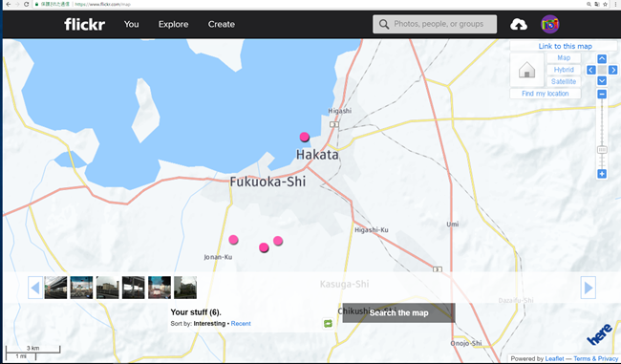This screenshot has height=364, width=621.
Task: Switch map view to Hybrid
Action: point(564,70)
